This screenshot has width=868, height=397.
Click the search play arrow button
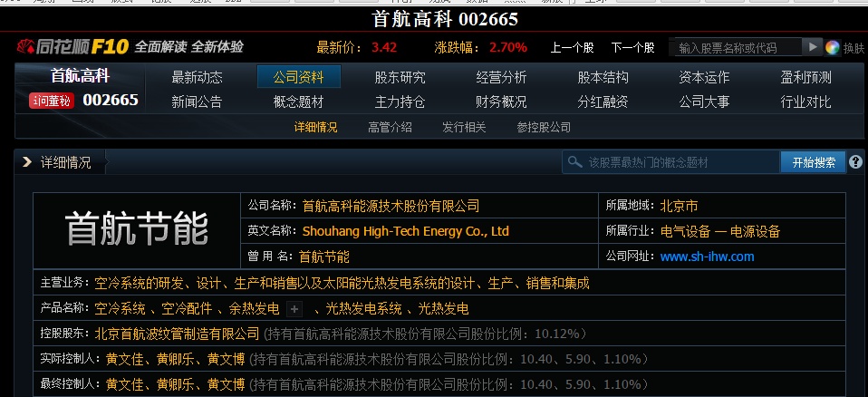(813, 47)
